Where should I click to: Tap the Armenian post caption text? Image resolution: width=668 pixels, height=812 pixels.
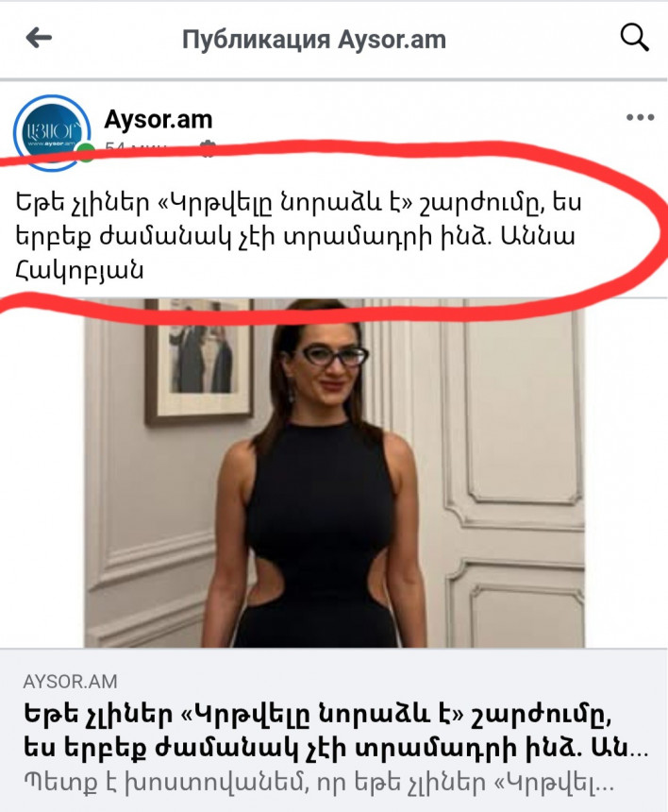click(x=298, y=236)
